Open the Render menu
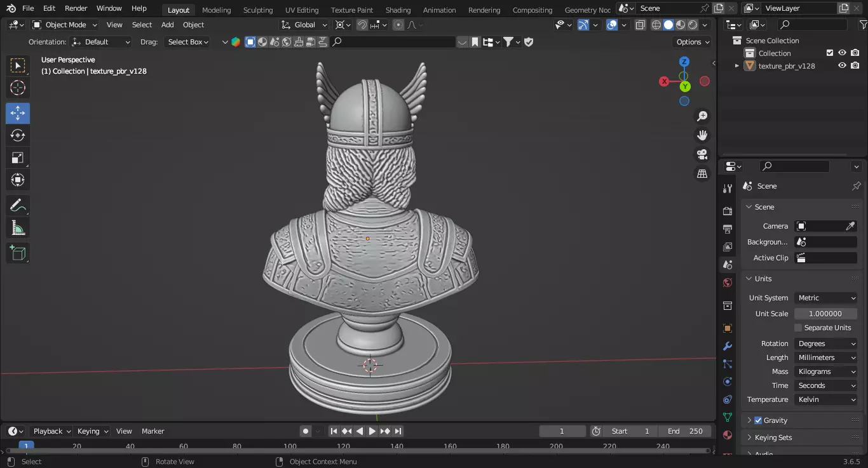The image size is (868, 468). click(x=76, y=8)
